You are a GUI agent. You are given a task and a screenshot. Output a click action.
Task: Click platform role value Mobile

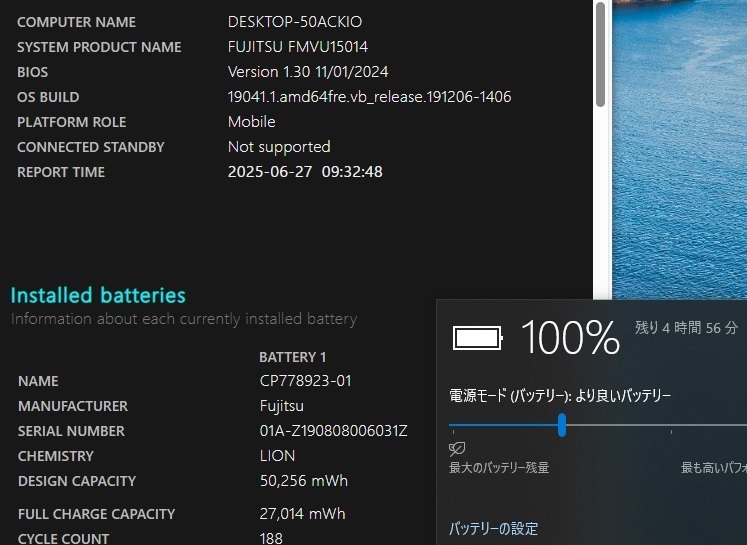coord(252,122)
